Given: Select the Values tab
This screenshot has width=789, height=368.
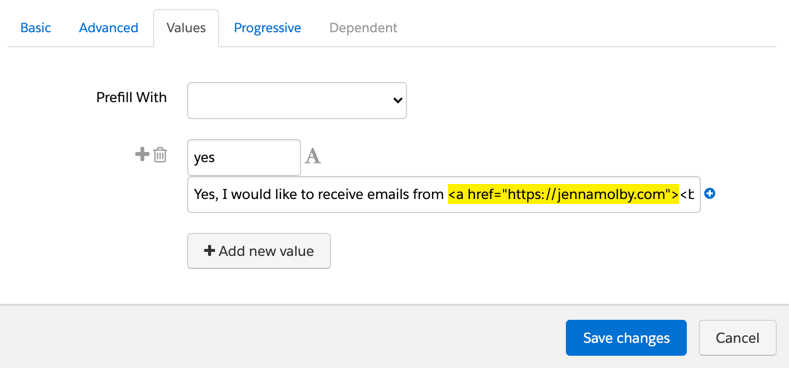Looking at the screenshot, I should 186,28.
